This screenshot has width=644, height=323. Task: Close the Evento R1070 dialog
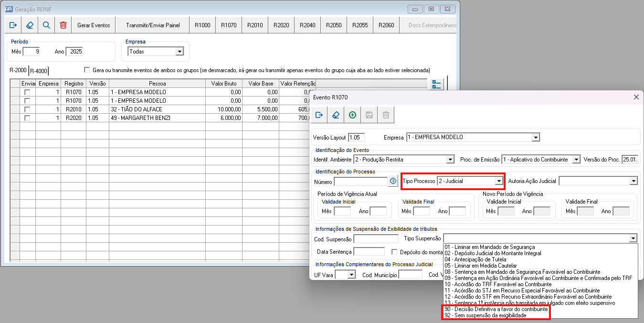(x=636, y=97)
